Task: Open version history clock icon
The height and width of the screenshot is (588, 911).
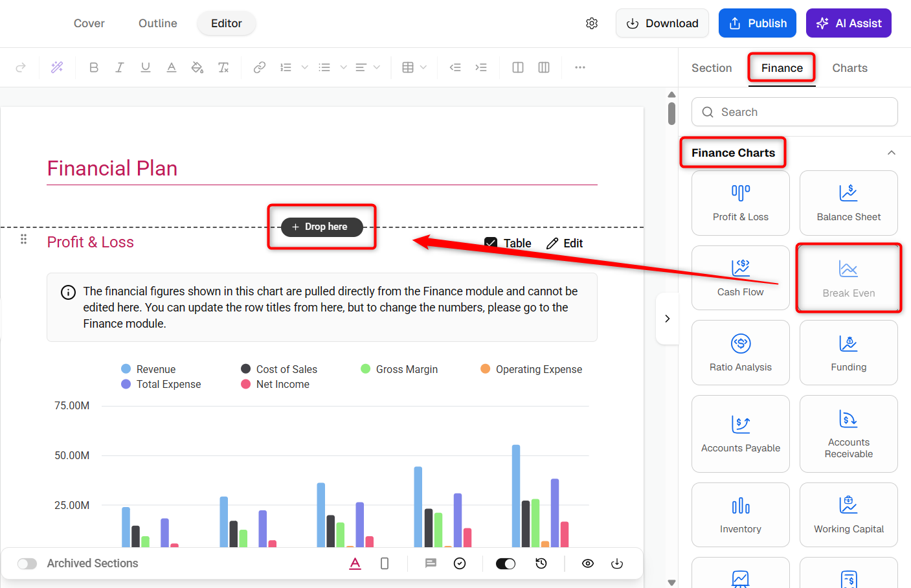Action: pyautogui.click(x=541, y=563)
